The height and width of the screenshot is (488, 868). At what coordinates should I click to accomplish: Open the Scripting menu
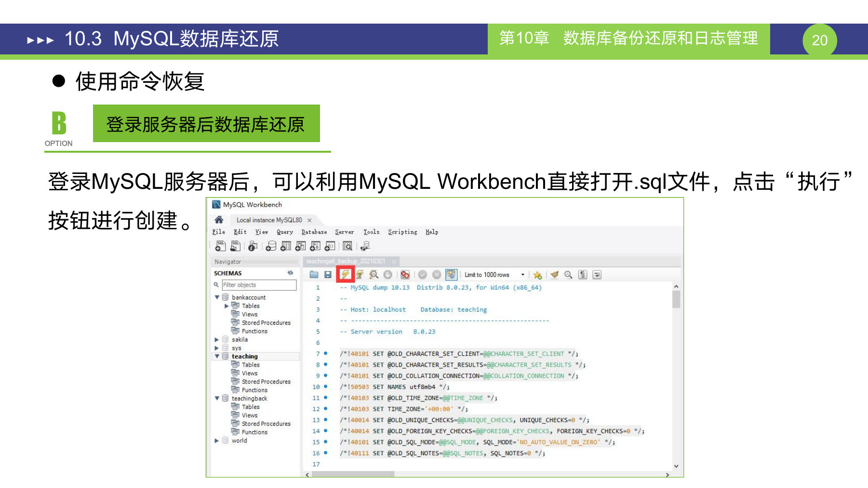pyautogui.click(x=403, y=232)
